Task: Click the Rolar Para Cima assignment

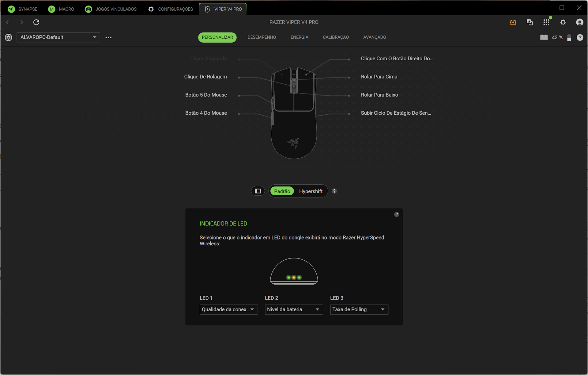Action: pyautogui.click(x=379, y=77)
